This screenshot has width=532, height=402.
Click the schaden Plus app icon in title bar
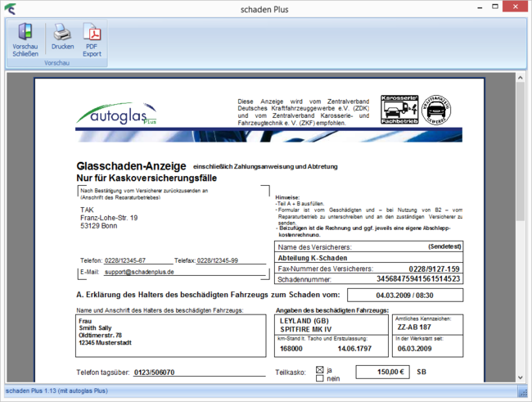[x=9, y=8]
